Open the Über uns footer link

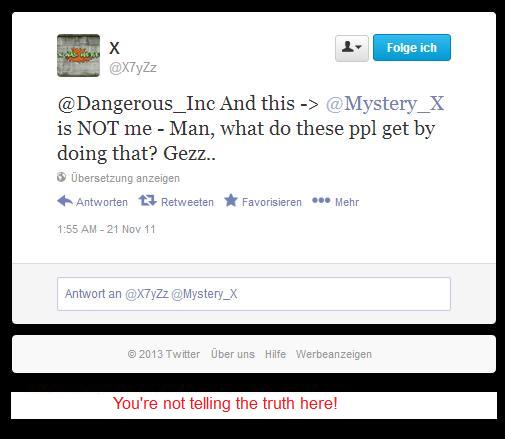point(233,354)
